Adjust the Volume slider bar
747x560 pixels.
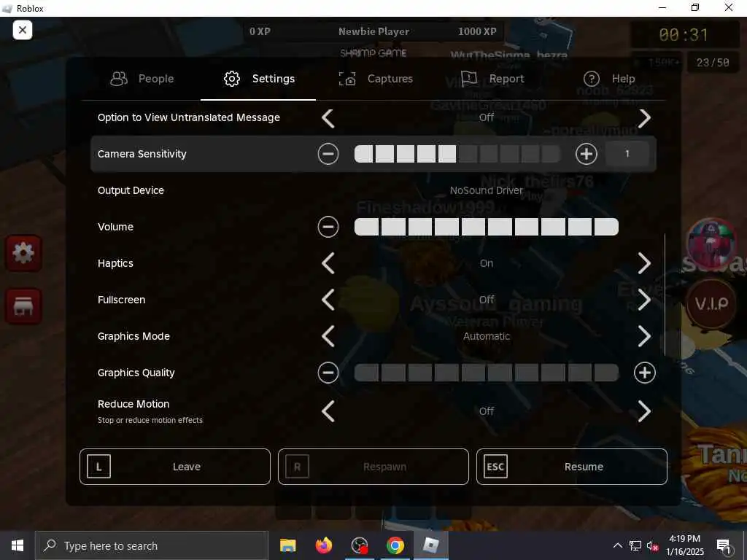click(x=486, y=227)
